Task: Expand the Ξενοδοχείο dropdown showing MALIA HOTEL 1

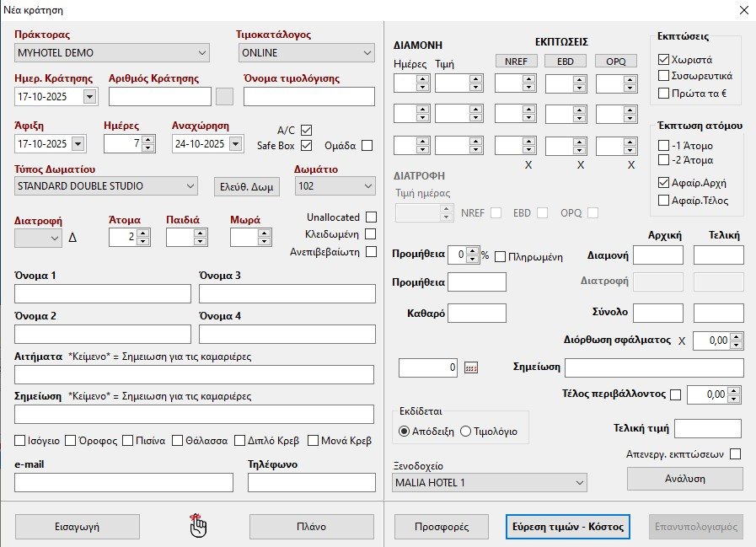Action: pyautogui.click(x=578, y=482)
